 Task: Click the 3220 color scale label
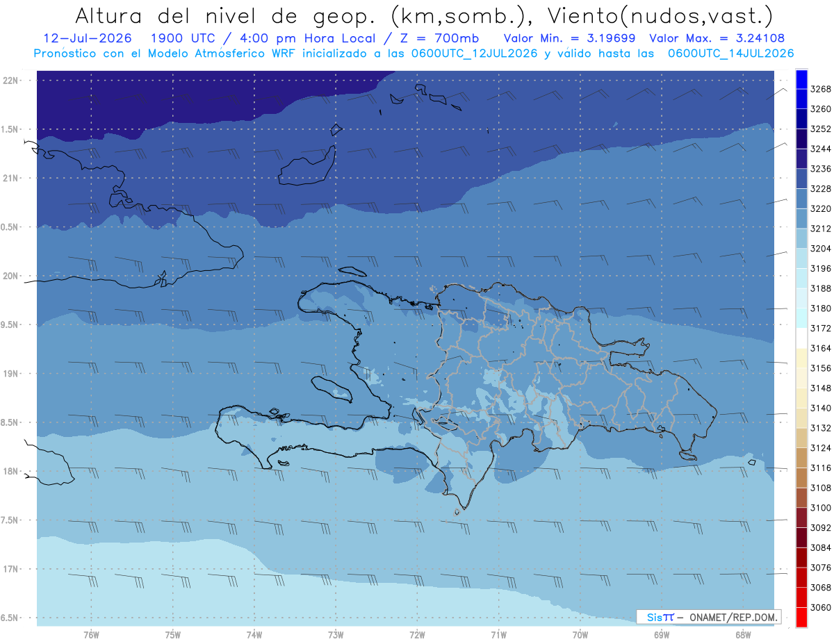click(x=821, y=208)
